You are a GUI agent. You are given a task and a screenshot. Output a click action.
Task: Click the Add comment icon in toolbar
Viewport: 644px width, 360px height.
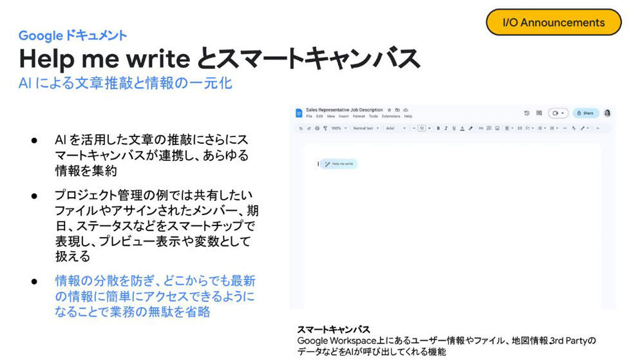[489, 128]
